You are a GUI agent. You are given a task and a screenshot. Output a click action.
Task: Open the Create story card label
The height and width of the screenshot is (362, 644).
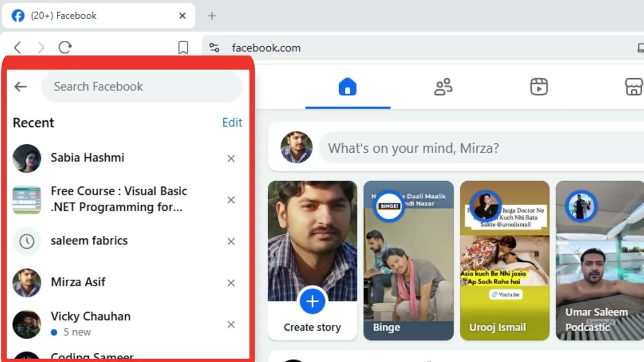312,327
